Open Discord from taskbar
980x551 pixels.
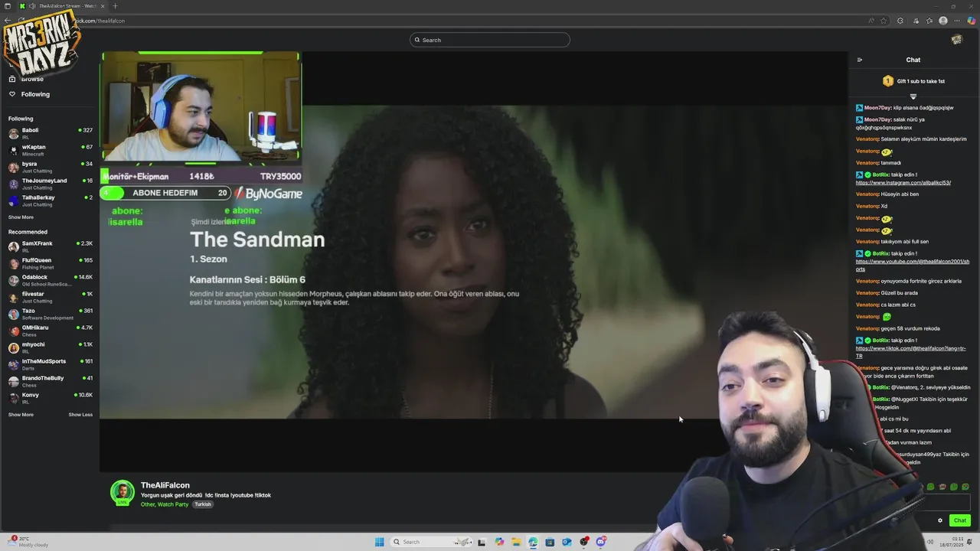point(601,542)
